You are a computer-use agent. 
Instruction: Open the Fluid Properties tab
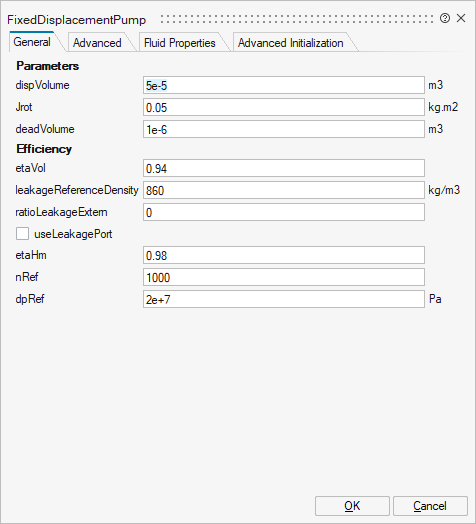[x=180, y=43]
